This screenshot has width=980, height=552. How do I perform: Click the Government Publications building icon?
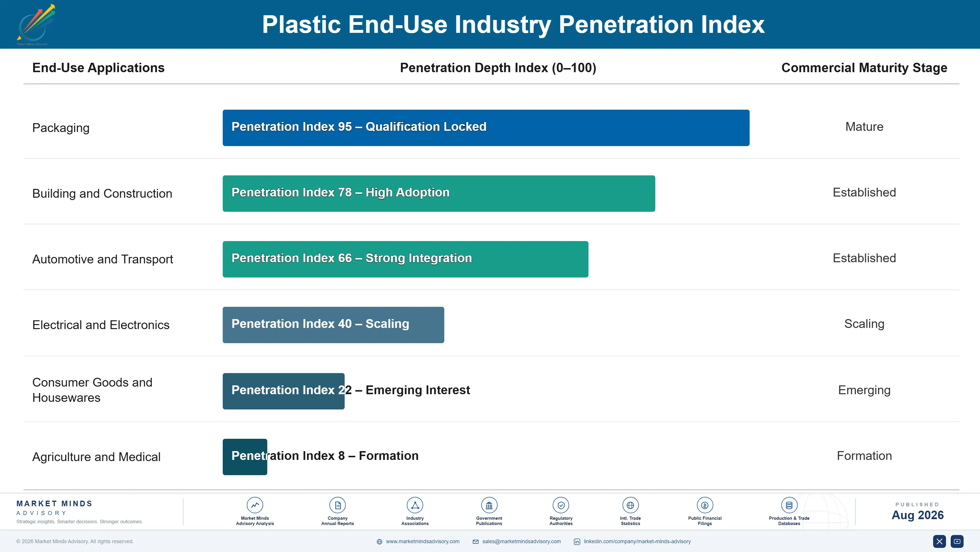tap(489, 505)
